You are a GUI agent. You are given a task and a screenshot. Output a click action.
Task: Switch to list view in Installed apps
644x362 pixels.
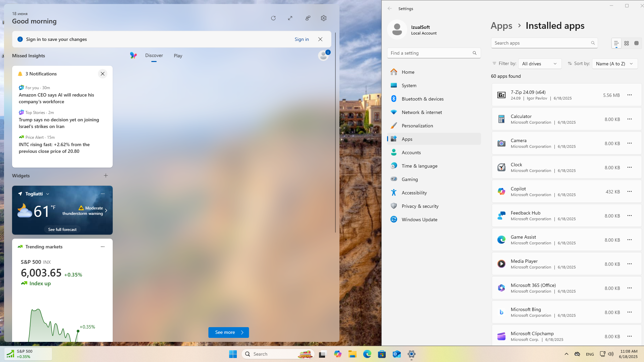616,43
